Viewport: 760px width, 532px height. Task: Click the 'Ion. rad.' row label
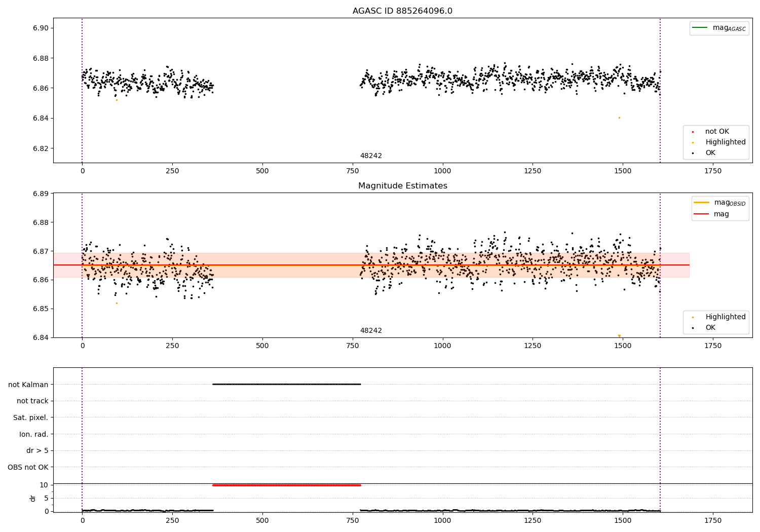[34, 435]
